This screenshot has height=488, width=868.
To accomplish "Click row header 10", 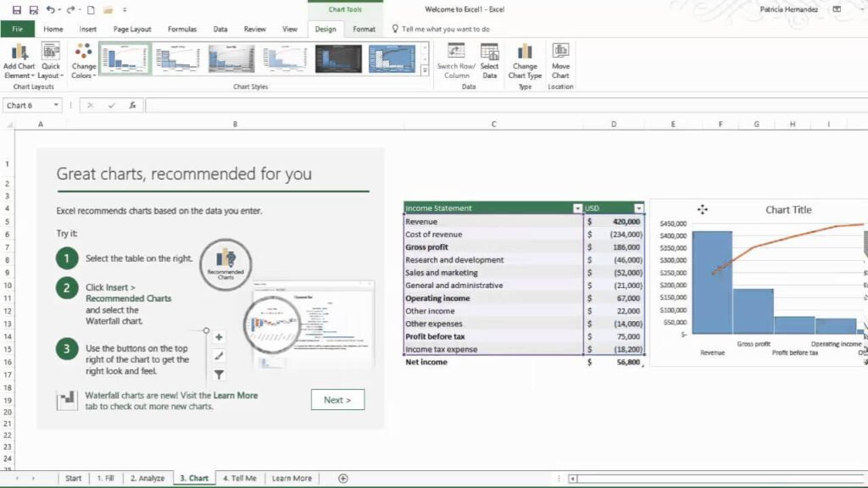I will tap(7, 286).
